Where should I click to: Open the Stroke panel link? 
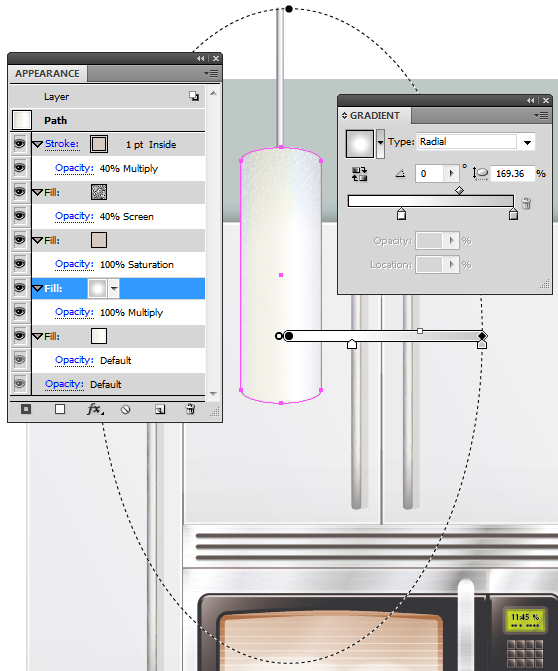pos(62,144)
